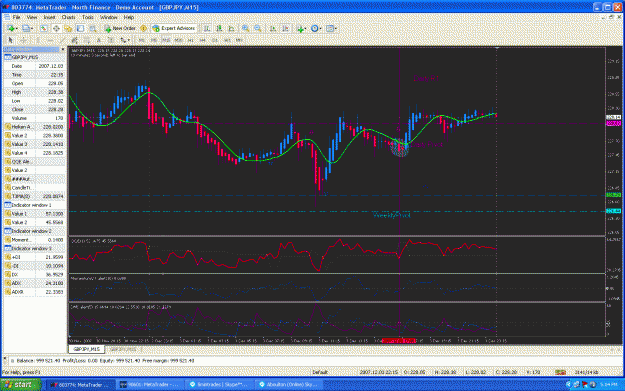Select the text drawing tool
The image size is (625, 391).
98,40
